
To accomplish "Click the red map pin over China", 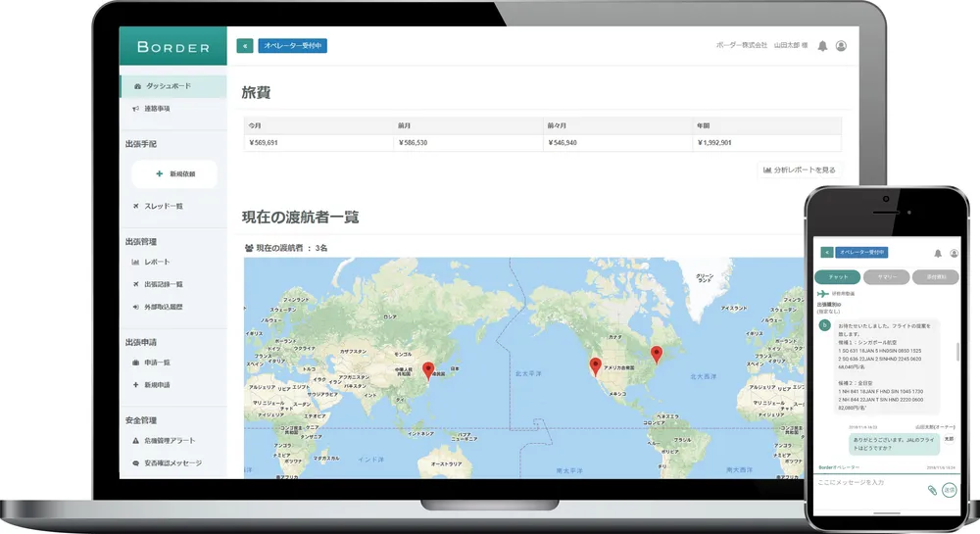I will 427,369.
